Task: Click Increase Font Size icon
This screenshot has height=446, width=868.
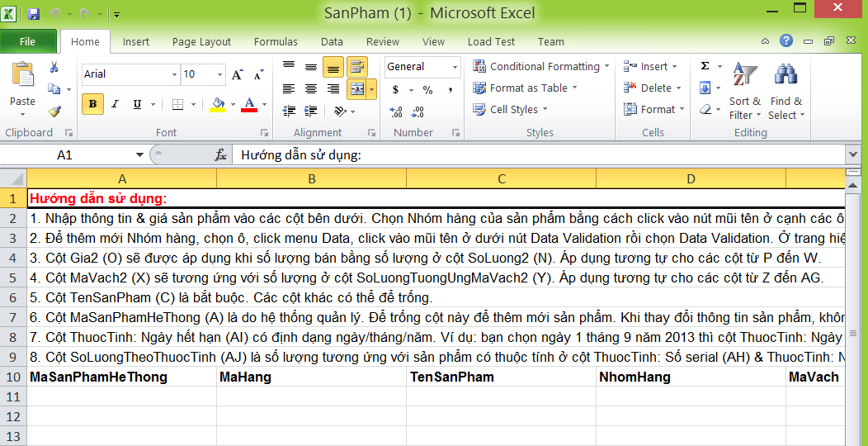Action: pyautogui.click(x=238, y=74)
